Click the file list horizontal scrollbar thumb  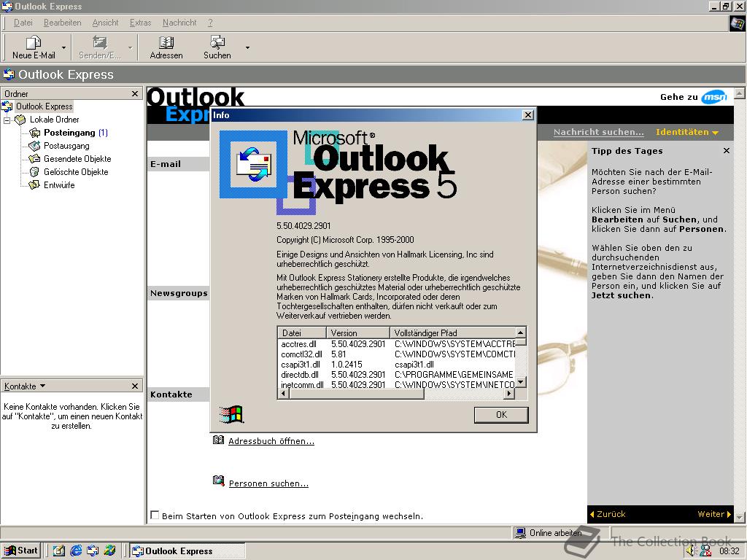(356, 393)
